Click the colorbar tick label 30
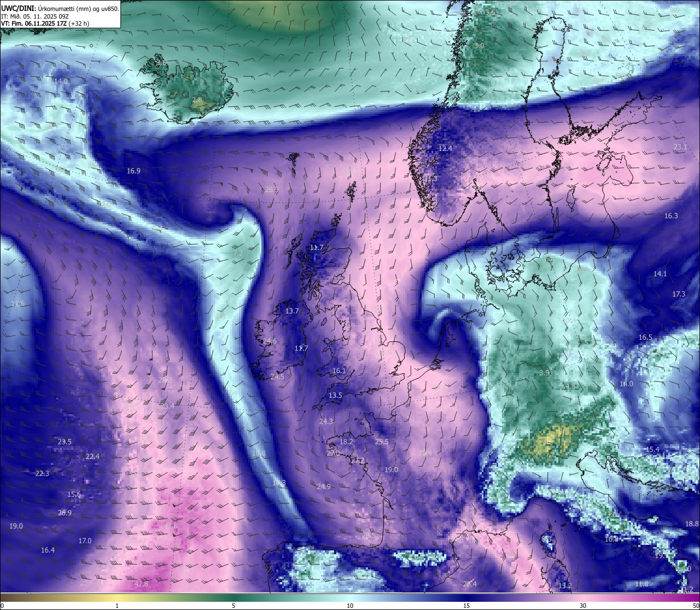Image resolution: width=700 pixels, height=610 pixels. pyautogui.click(x=583, y=606)
